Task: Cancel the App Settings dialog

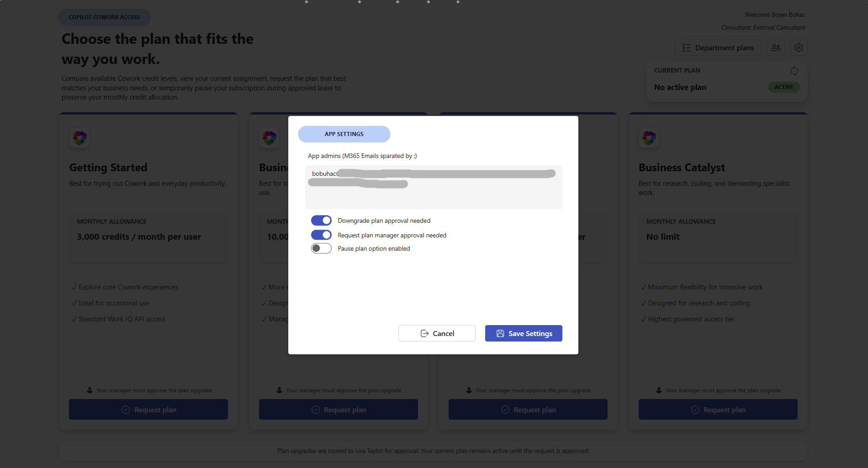Action: [x=437, y=333]
